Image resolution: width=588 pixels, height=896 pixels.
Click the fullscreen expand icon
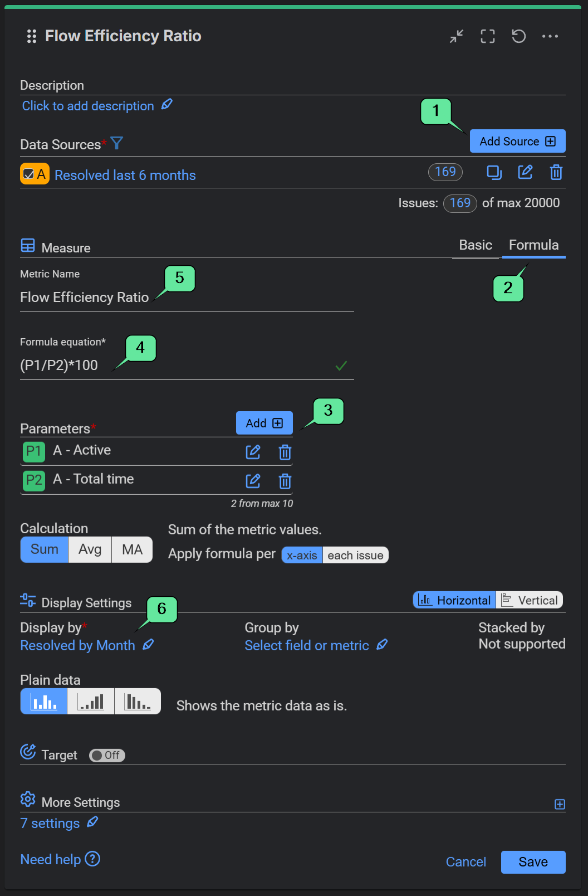tap(488, 37)
